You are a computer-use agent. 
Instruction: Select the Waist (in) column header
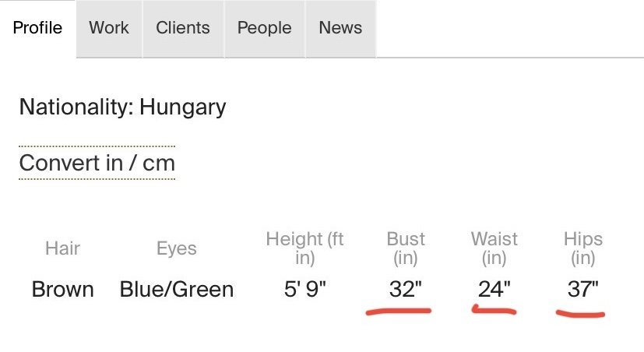click(x=494, y=248)
